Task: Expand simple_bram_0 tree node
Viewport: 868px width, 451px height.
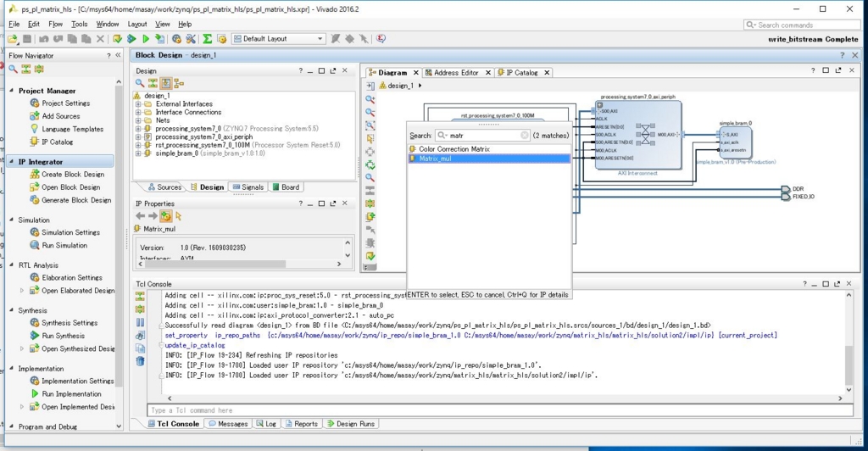Action: pyautogui.click(x=138, y=153)
